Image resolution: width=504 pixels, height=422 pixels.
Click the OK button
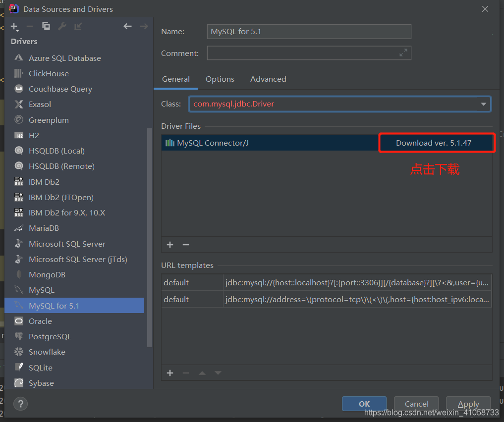point(364,404)
